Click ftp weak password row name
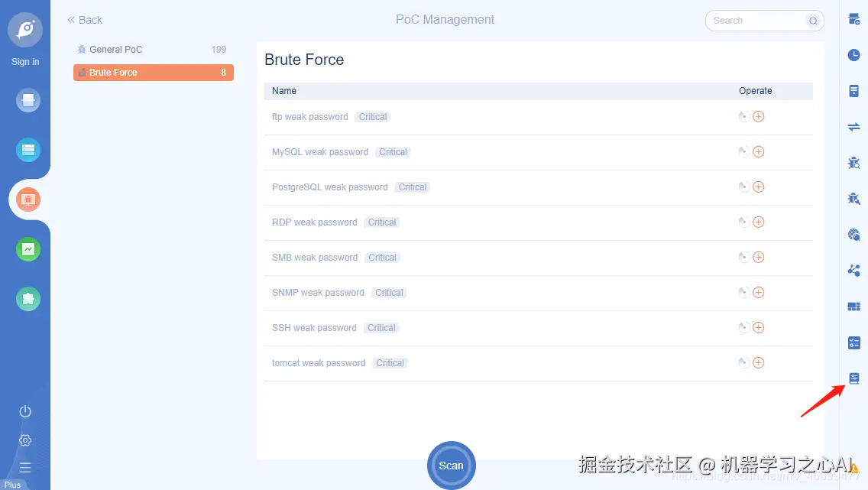The image size is (868, 490). 310,117
